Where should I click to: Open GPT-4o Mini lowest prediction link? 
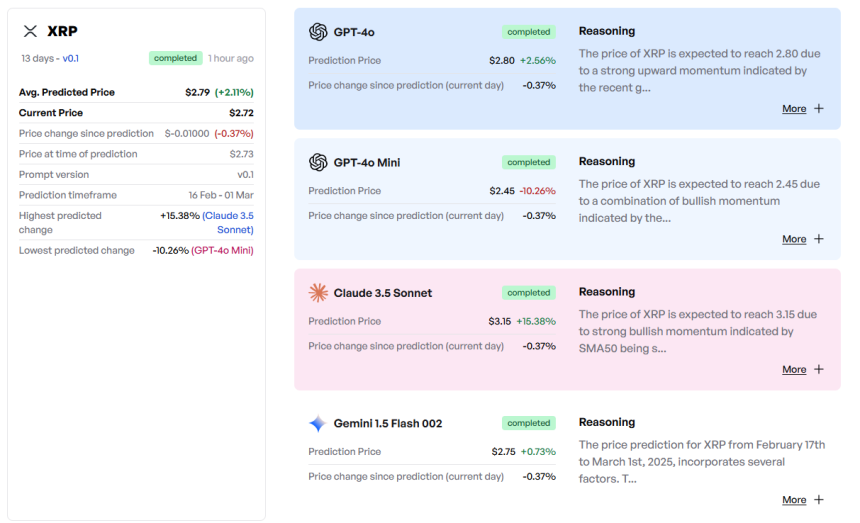tap(222, 250)
